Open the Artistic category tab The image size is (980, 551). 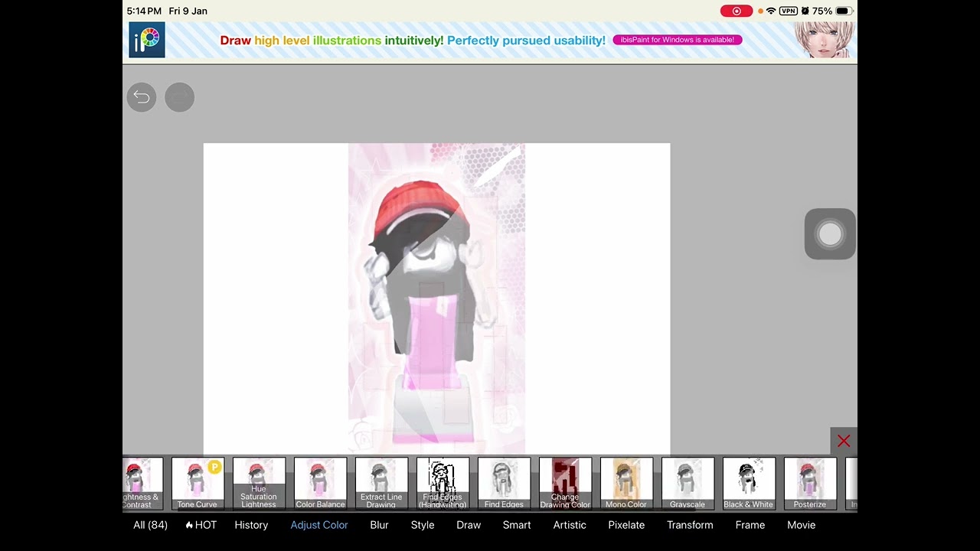coord(570,525)
